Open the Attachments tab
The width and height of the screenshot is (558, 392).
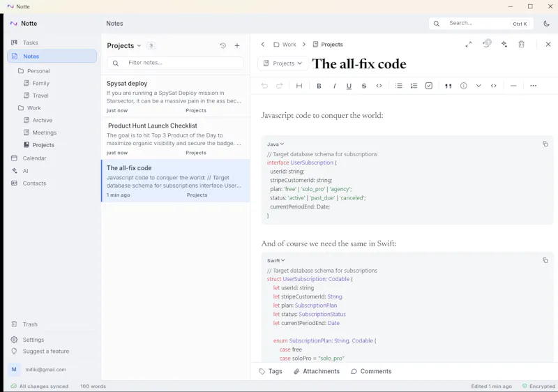click(317, 371)
